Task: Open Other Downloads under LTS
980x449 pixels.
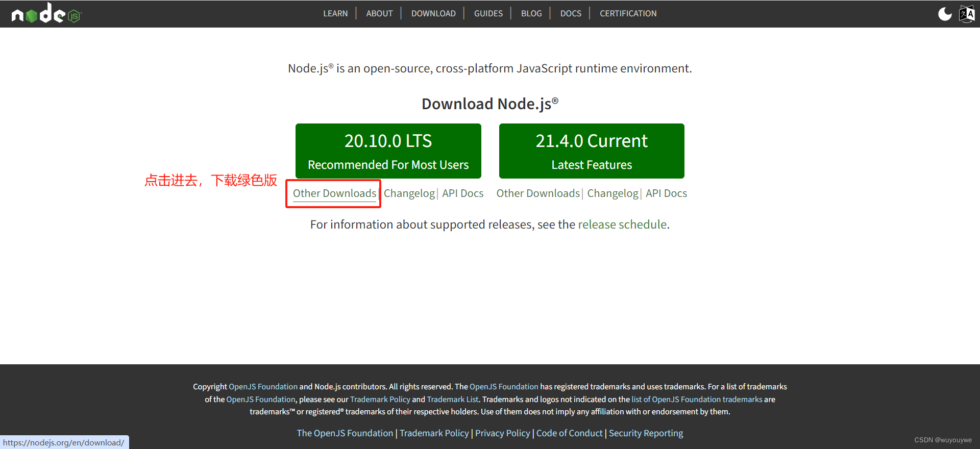Action: click(334, 193)
